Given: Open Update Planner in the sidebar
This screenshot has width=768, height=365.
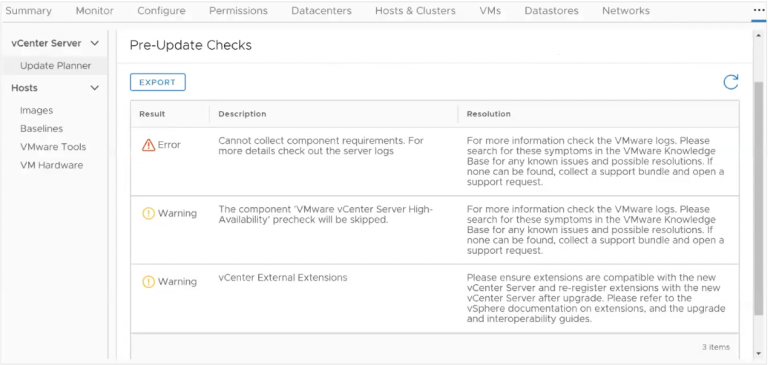Looking at the screenshot, I should point(55,66).
